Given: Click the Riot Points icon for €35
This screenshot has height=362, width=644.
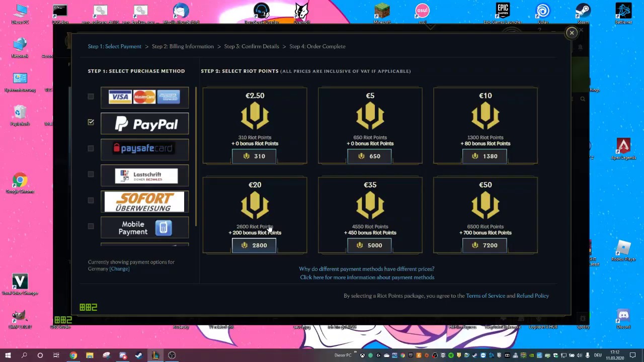Looking at the screenshot, I should pyautogui.click(x=370, y=205).
